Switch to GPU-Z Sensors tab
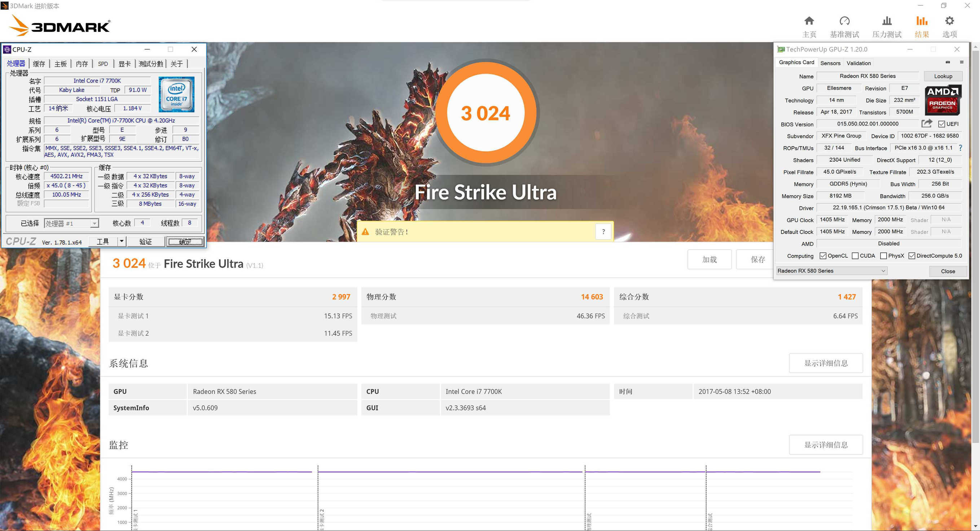Viewport: 980px width, 531px height. coord(830,63)
